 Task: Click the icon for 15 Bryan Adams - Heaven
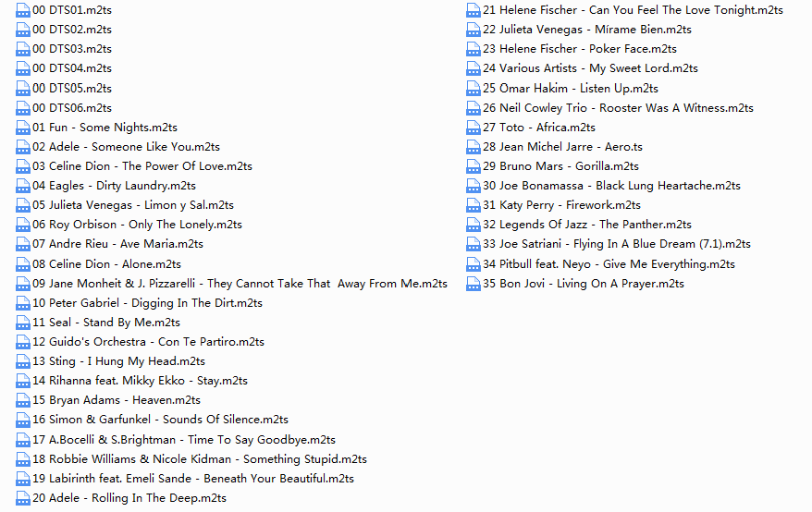[23, 400]
